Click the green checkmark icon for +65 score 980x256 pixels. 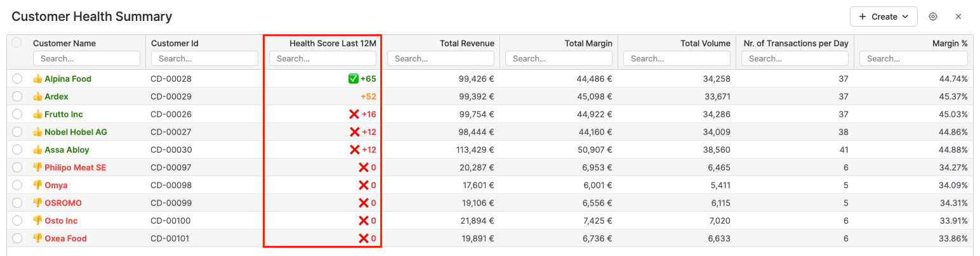coord(354,79)
